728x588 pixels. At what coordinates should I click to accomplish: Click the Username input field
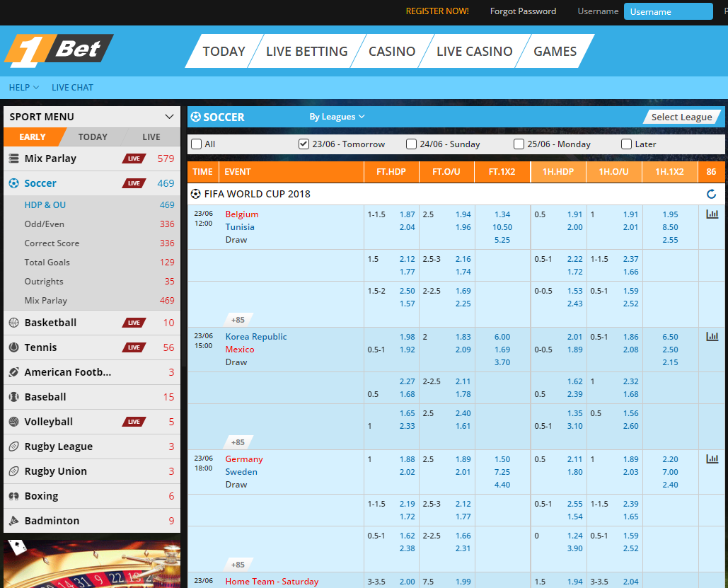[668, 11]
